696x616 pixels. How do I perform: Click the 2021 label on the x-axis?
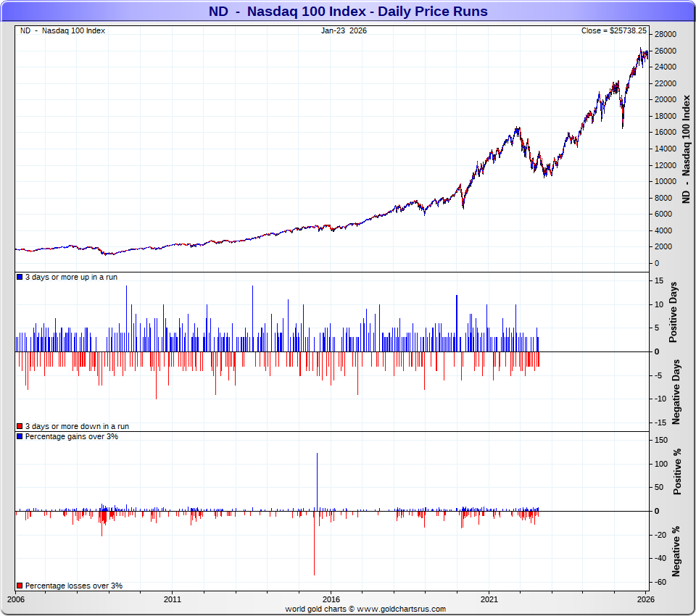[489, 599]
